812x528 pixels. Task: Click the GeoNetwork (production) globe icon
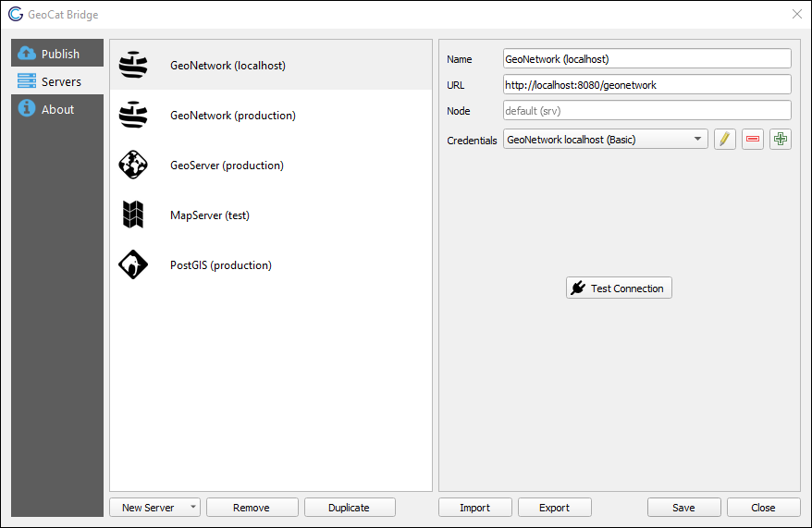133,115
